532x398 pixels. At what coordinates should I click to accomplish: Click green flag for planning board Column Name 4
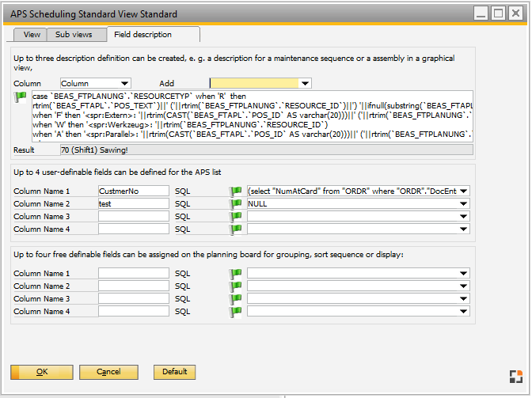tap(235, 311)
